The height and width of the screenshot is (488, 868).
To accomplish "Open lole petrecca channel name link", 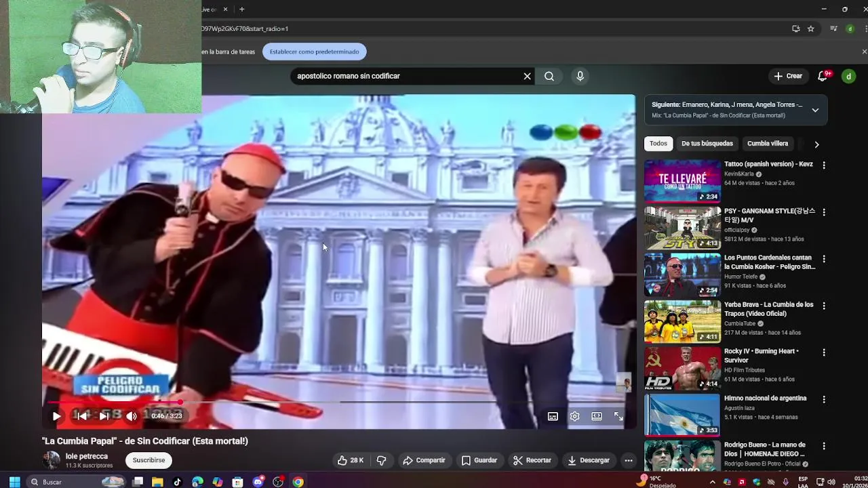I will 87,456.
